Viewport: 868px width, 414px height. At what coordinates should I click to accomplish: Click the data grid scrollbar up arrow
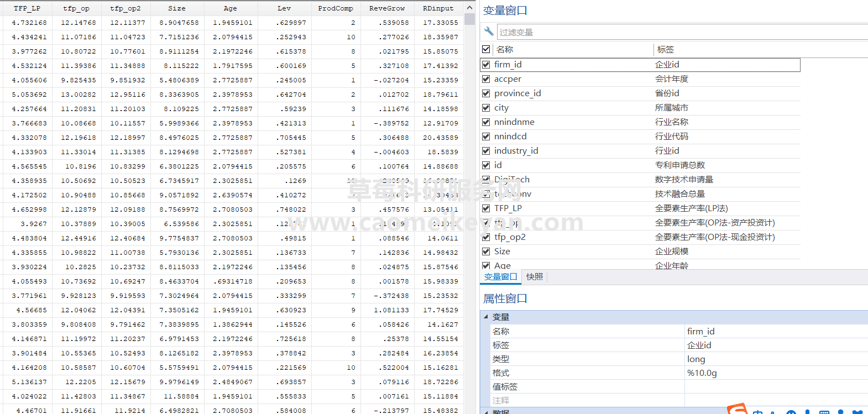pos(469,8)
